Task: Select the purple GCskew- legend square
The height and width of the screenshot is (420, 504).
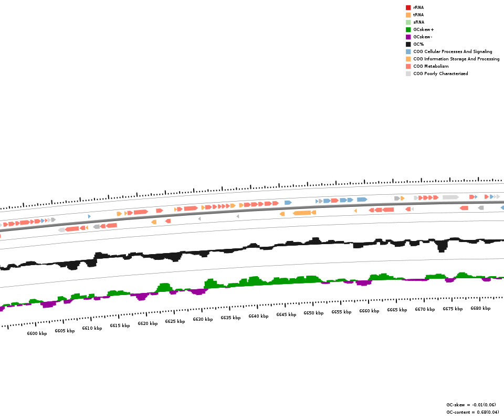Action: click(408, 37)
